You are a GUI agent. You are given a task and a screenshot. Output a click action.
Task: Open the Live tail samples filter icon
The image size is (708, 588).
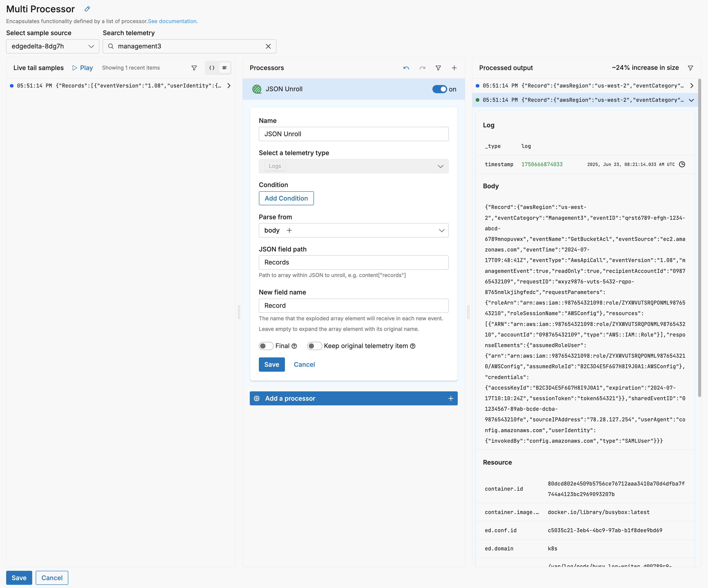click(194, 68)
